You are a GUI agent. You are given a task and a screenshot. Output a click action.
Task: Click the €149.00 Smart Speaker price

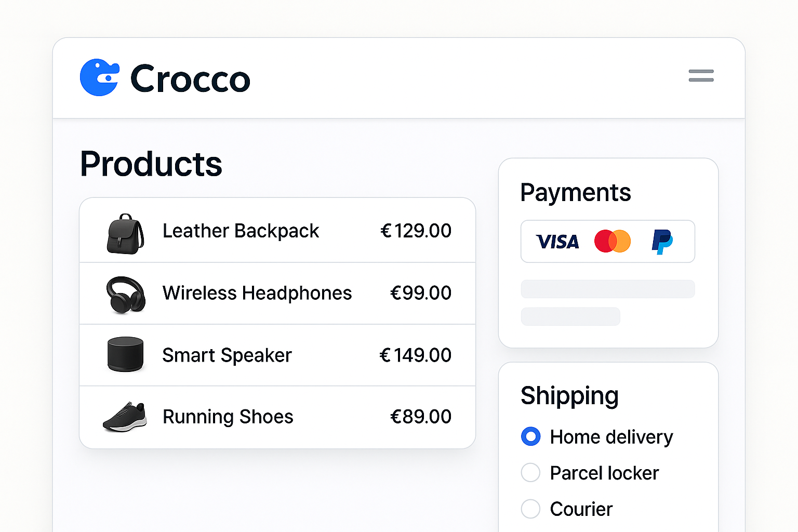point(416,355)
